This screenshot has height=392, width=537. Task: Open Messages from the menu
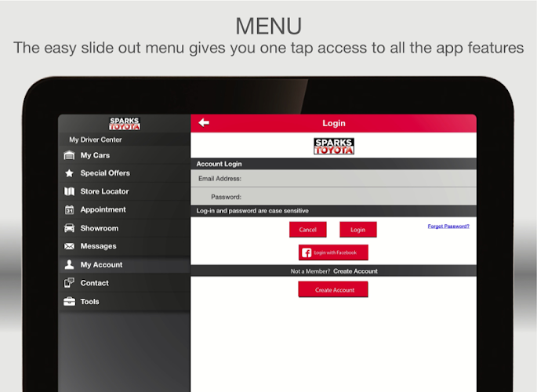(x=125, y=246)
